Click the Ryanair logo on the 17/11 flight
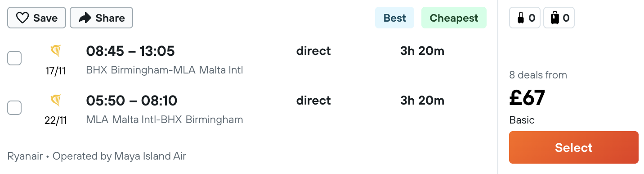The image size is (644, 174). 56,51
